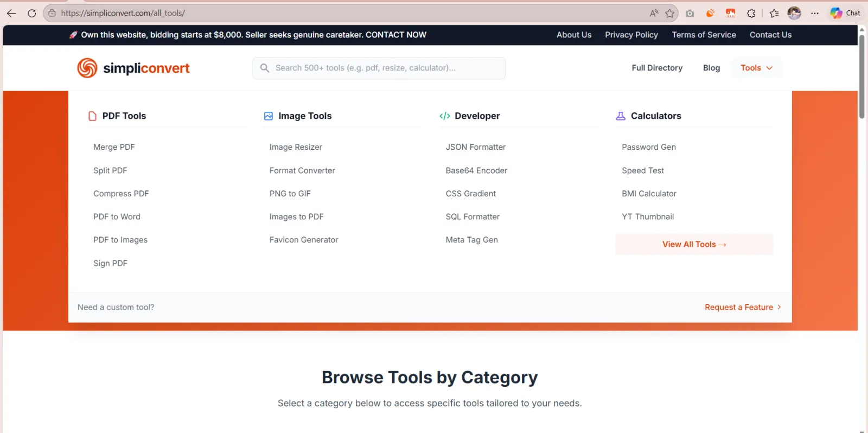Click the screenshot camera icon in toolbar
This screenshot has width=868, height=433.
[x=690, y=13]
